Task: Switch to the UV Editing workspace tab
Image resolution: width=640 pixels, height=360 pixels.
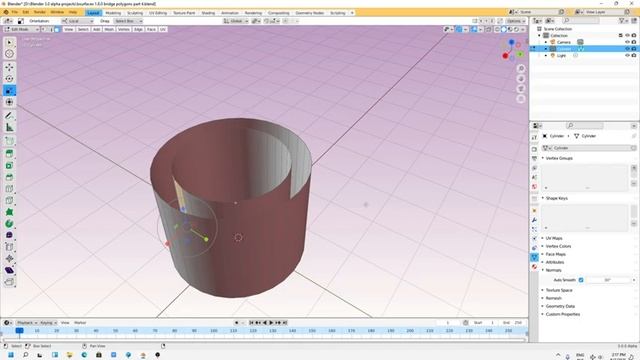Action: point(158,13)
